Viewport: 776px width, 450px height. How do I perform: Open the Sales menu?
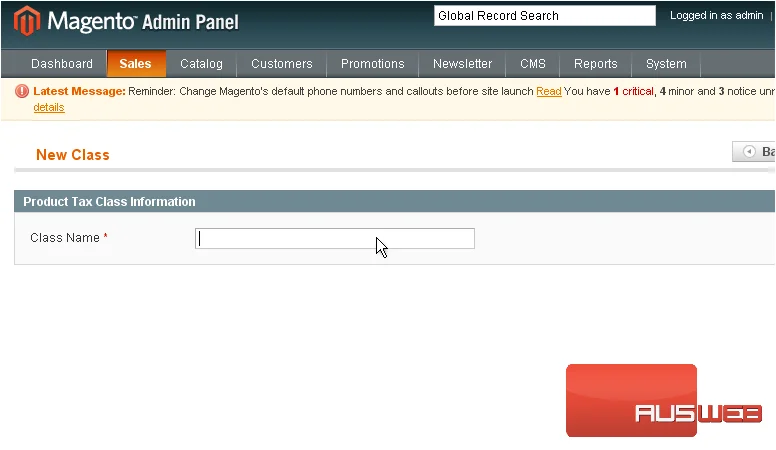tap(136, 64)
